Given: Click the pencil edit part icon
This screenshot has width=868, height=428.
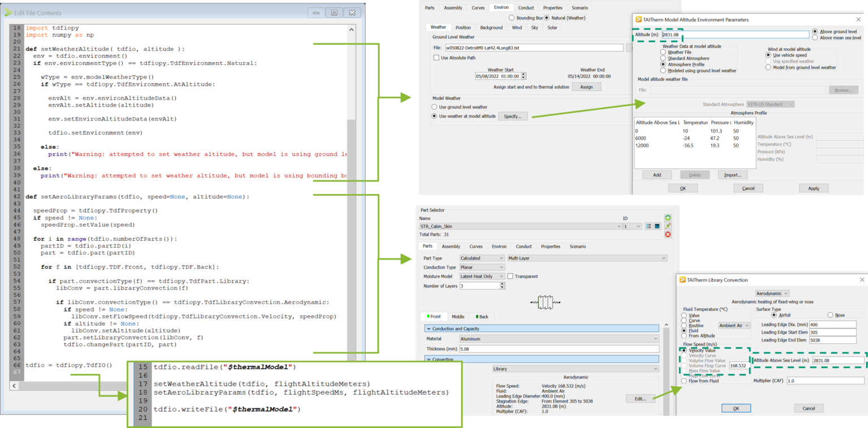Looking at the screenshot, I should coord(668,226).
